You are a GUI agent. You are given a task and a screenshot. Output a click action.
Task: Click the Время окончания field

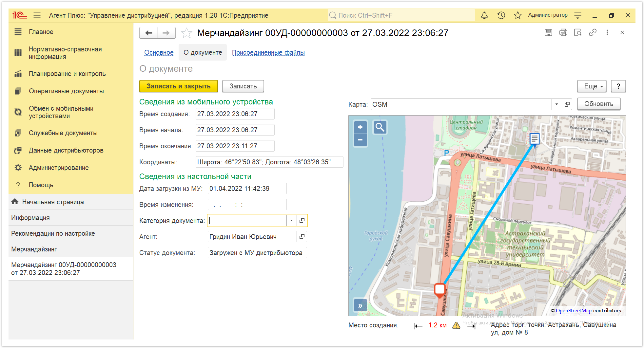click(235, 146)
